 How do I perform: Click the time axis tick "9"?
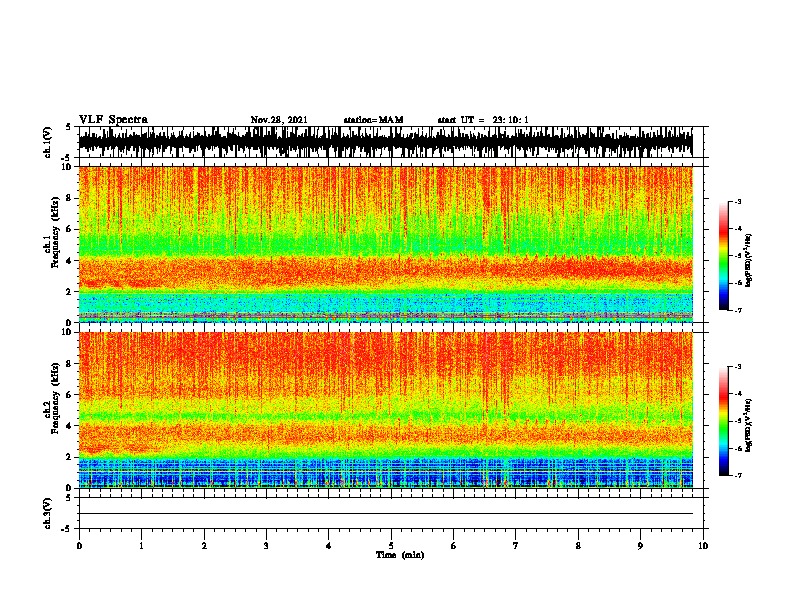coord(640,546)
